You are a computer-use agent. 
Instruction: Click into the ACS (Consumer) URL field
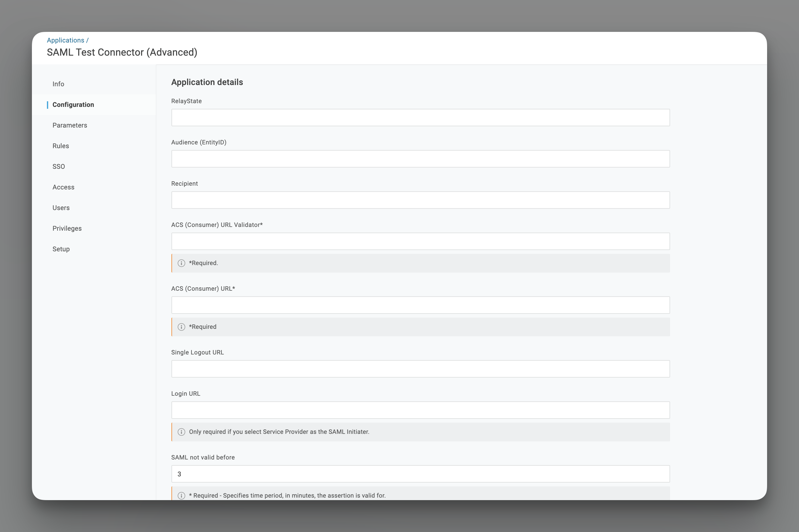point(420,305)
